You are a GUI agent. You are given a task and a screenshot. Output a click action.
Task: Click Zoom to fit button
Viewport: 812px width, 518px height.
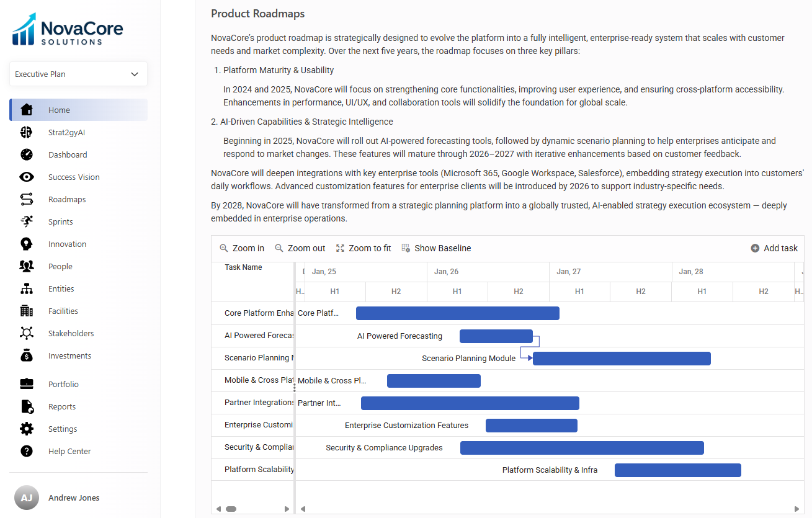[x=364, y=248]
